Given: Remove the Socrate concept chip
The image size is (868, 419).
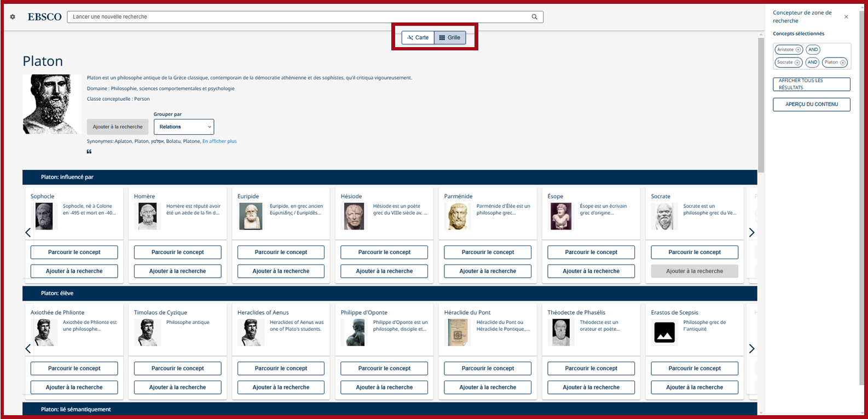Looking at the screenshot, I should tap(797, 62).
